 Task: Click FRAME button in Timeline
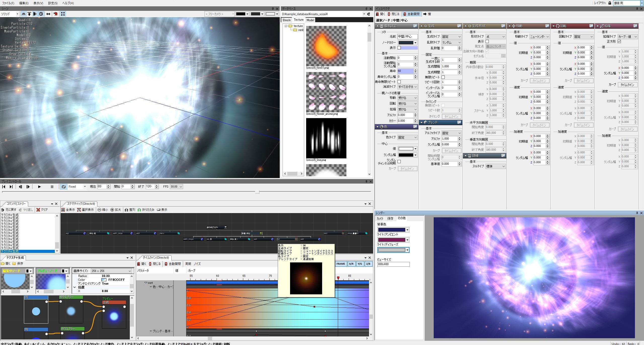pos(341,264)
